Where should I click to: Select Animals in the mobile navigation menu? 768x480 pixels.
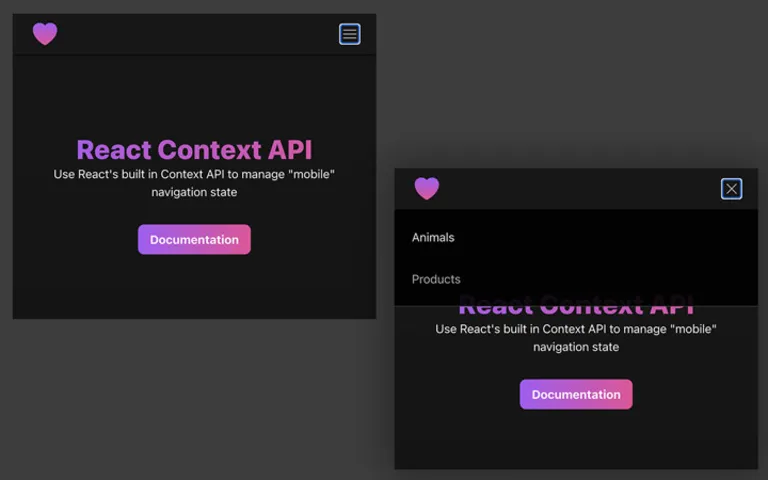(433, 238)
